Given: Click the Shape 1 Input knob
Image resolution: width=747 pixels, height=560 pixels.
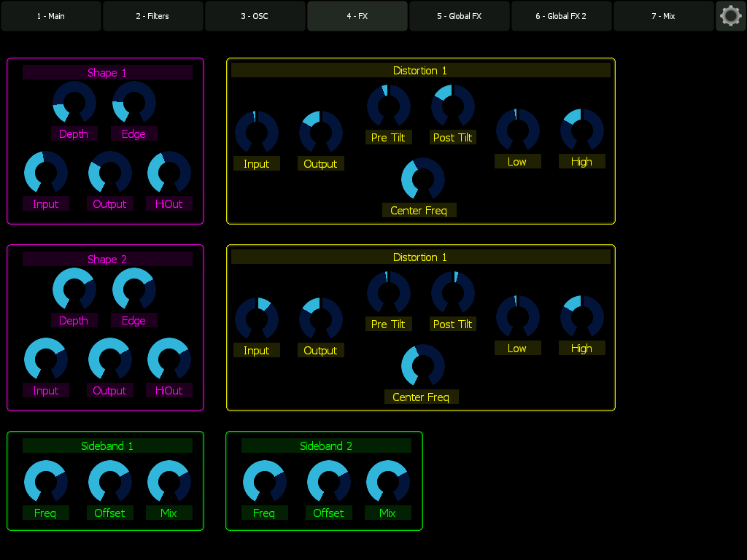Looking at the screenshot, I should point(46,172).
